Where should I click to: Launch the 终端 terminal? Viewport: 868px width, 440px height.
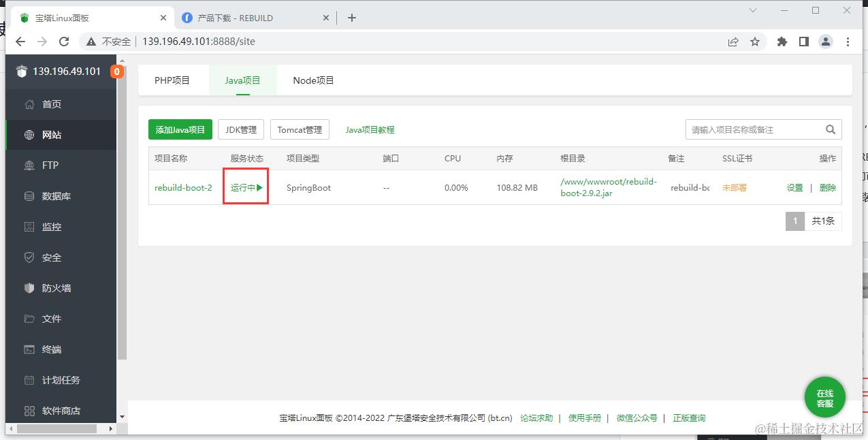click(x=51, y=349)
